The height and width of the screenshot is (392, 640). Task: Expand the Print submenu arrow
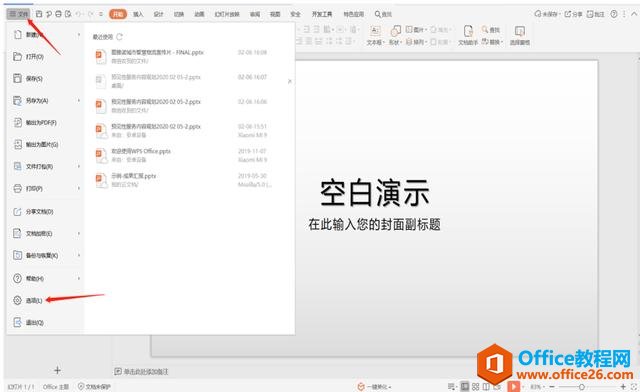(x=79, y=188)
